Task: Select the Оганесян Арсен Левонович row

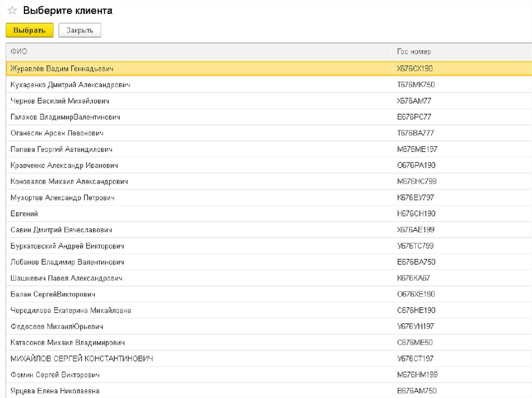Action: point(57,133)
